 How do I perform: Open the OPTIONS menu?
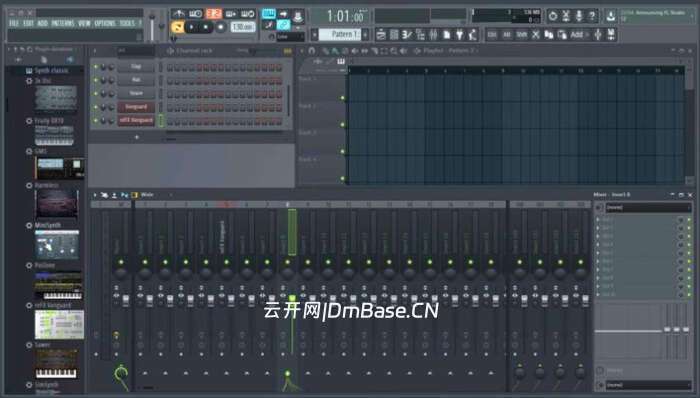point(105,23)
